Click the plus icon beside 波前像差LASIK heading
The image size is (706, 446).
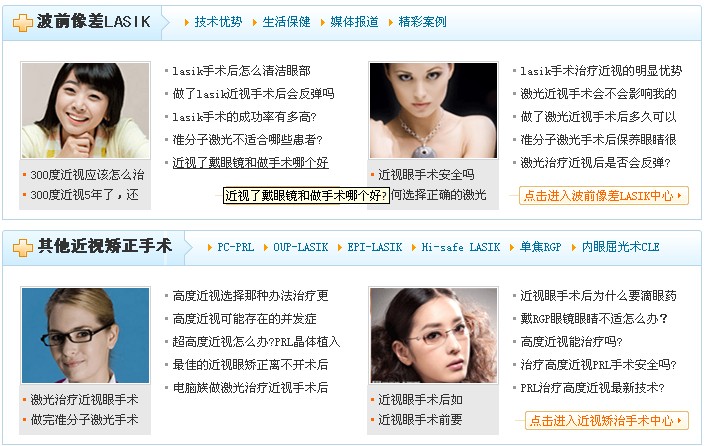pyautogui.click(x=23, y=23)
